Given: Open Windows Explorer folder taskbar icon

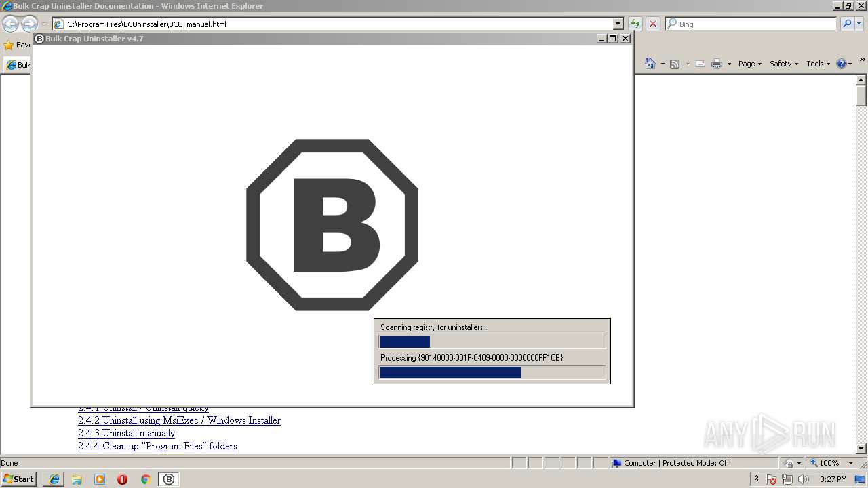Looking at the screenshot, I should 77,479.
